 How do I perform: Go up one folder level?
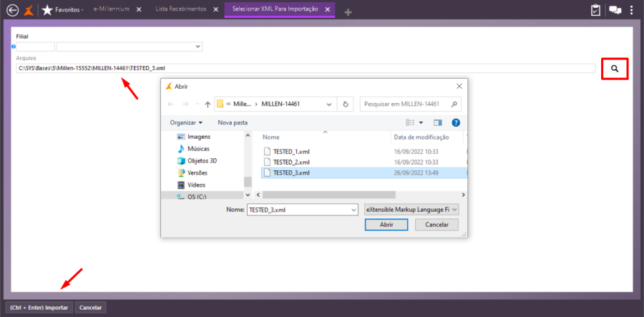(x=208, y=104)
